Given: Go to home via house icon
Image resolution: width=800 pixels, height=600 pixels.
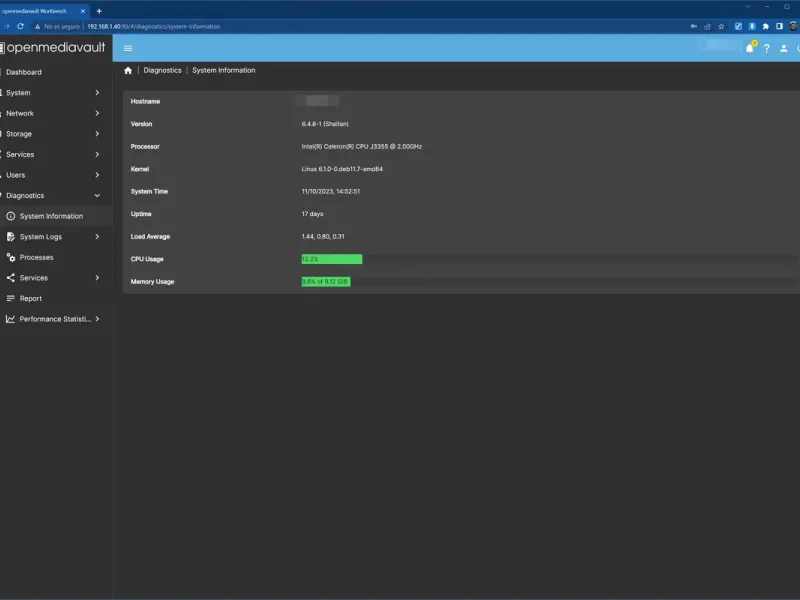Looking at the screenshot, I should tap(128, 70).
